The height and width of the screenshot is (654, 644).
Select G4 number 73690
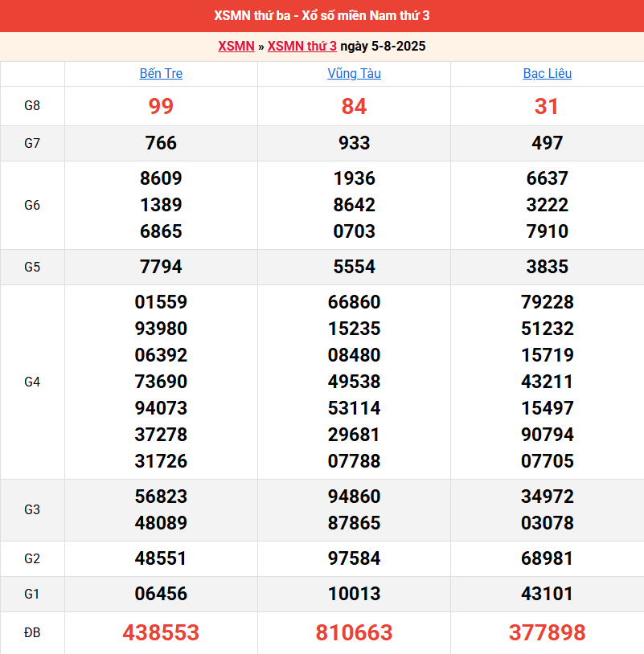[161, 382]
